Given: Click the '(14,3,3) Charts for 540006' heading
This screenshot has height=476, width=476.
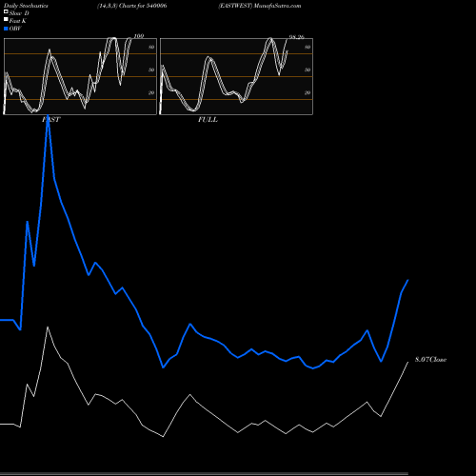Looking at the screenshot, I should pos(132,6).
